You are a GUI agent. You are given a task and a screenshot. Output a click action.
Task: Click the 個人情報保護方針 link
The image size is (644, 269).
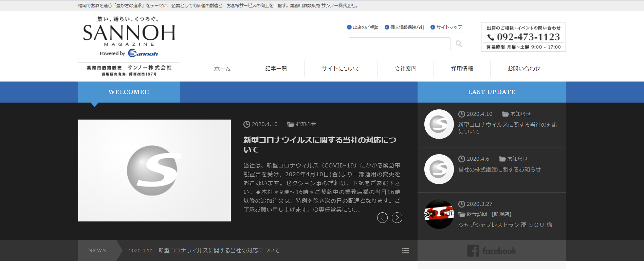tap(407, 27)
